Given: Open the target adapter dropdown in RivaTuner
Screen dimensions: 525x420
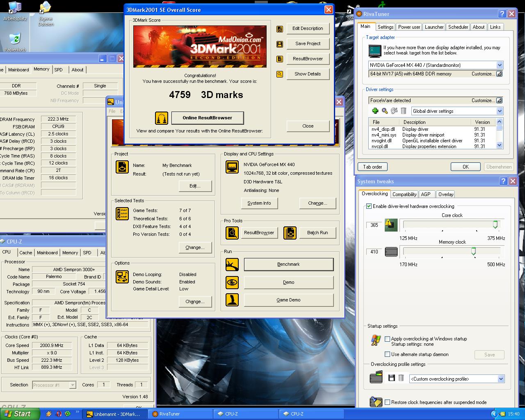Looking at the screenshot, I should pyautogui.click(x=500, y=65).
